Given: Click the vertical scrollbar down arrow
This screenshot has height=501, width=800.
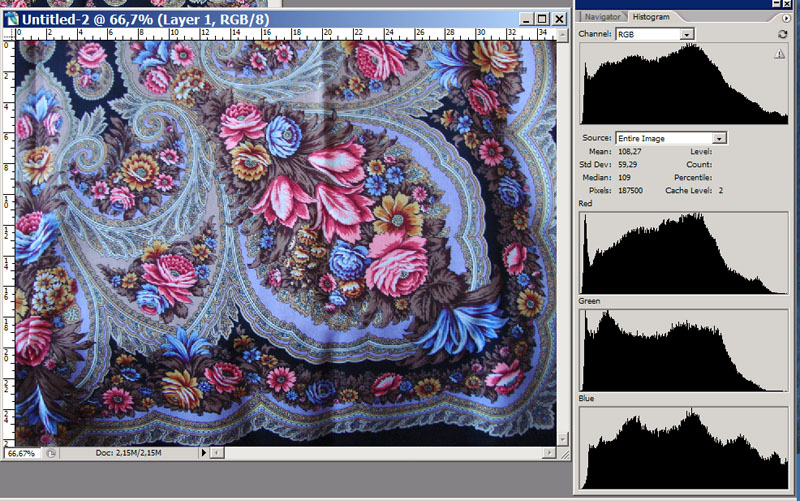Looking at the screenshot, I should 562,440.
